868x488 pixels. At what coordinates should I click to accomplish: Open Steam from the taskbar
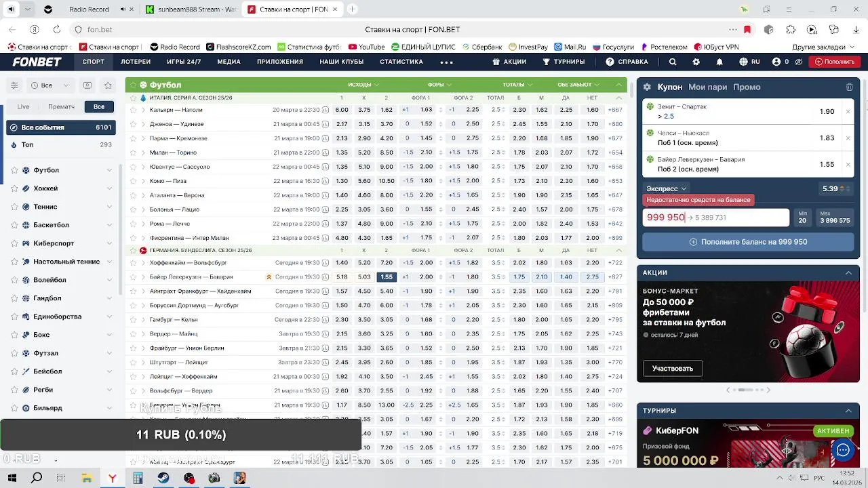(x=163, y=478)
